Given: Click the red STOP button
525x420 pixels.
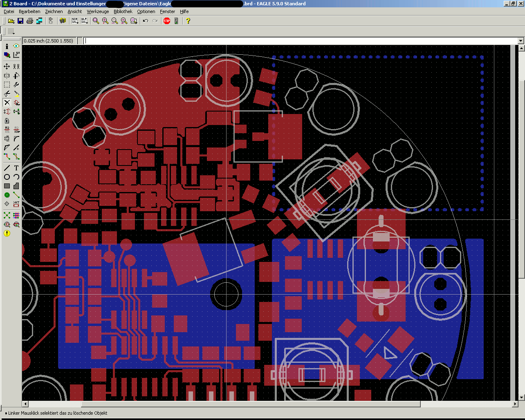Looking at the screenshot, I should (x=167, y=21).
